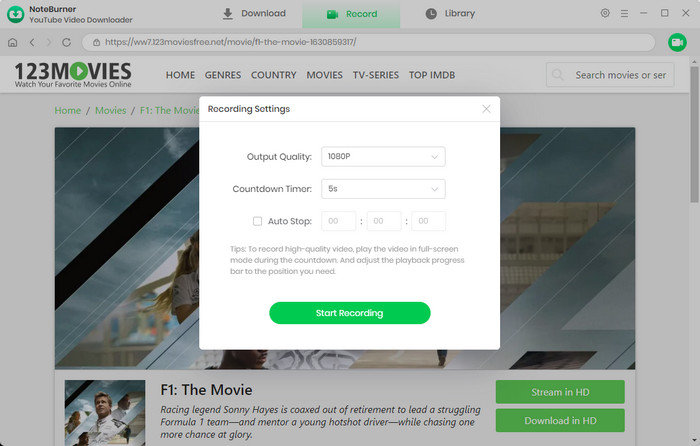
Task: Click the 123Movies site logo
Action: [73, 75]
